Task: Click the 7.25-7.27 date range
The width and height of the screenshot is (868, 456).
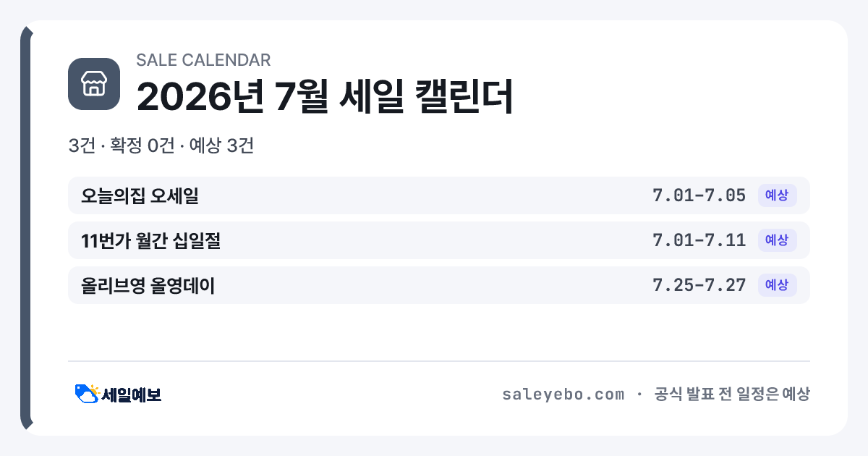Action: tap(699, 285)
